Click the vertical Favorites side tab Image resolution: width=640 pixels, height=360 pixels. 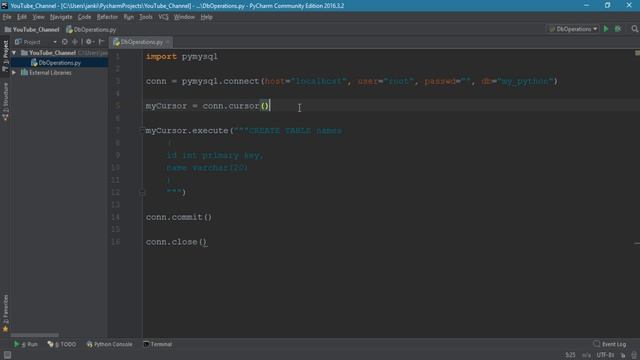(x=5, y=313)
